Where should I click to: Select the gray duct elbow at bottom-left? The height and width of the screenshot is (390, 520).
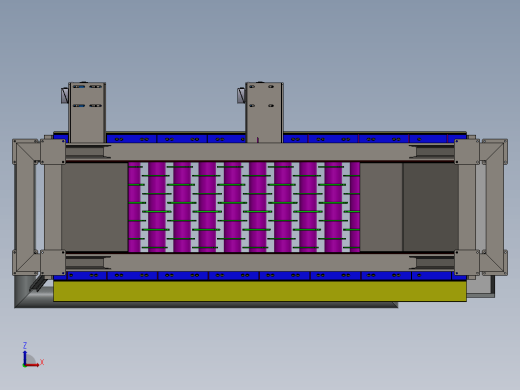(30, 292)
